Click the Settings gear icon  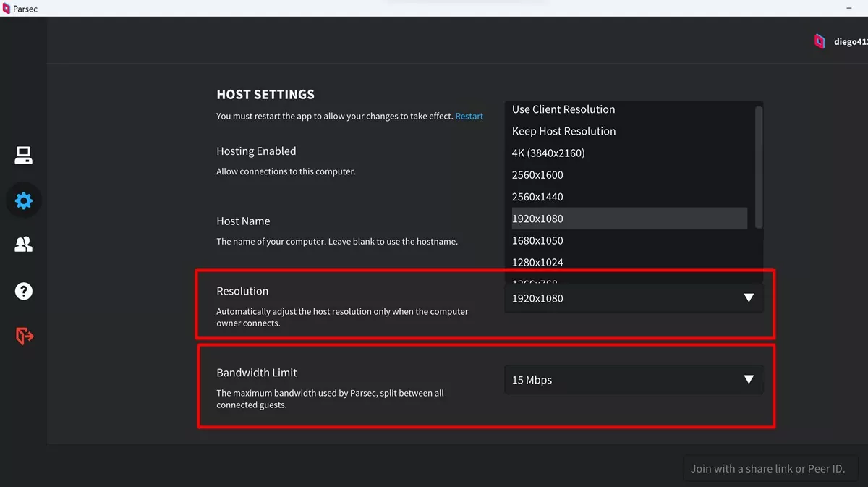[24, 200]
